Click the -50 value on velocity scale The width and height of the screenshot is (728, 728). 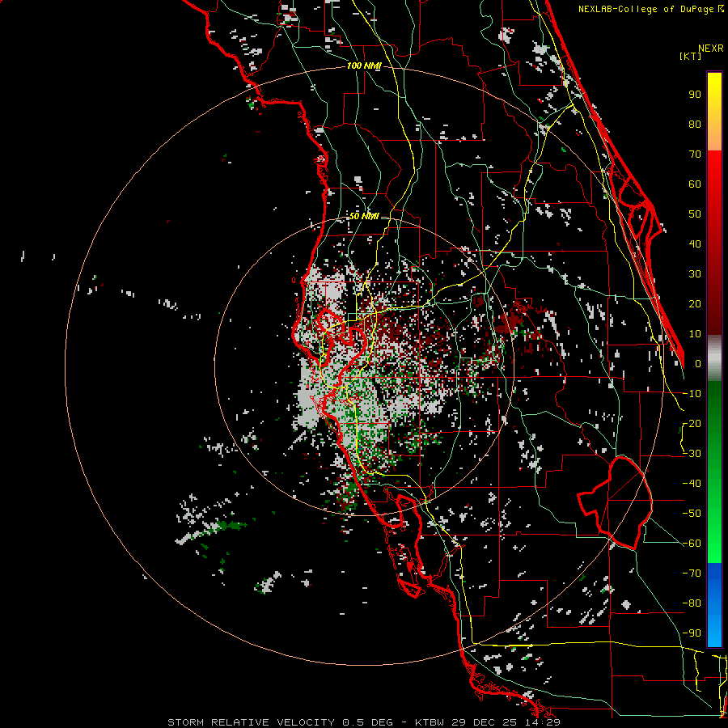pyautogui.click(x=692, y=514)
